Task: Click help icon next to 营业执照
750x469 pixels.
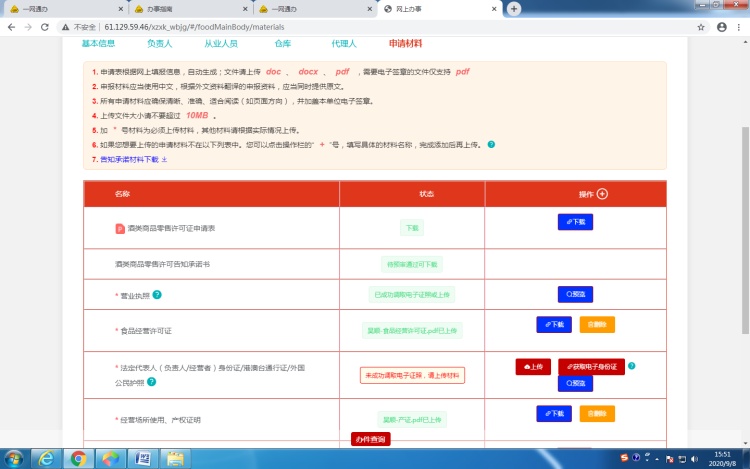Action: pyautogui.click(x=157, y=294)
